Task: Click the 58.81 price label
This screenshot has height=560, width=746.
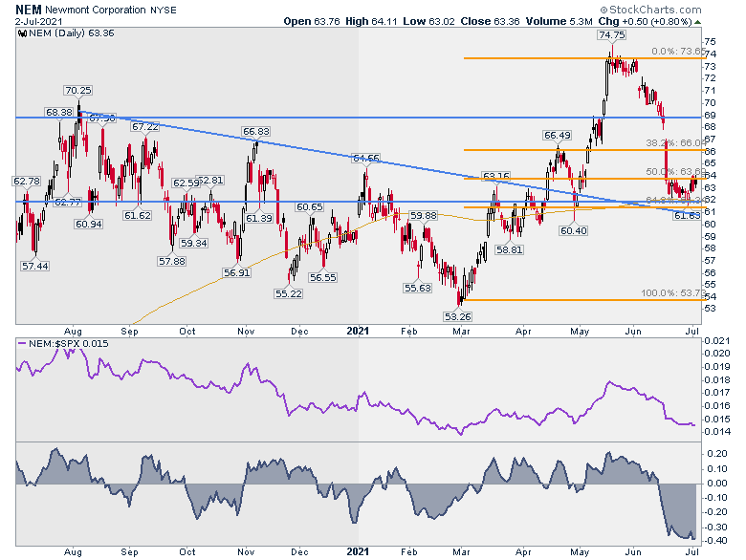Action: click(x=509, y=249)
